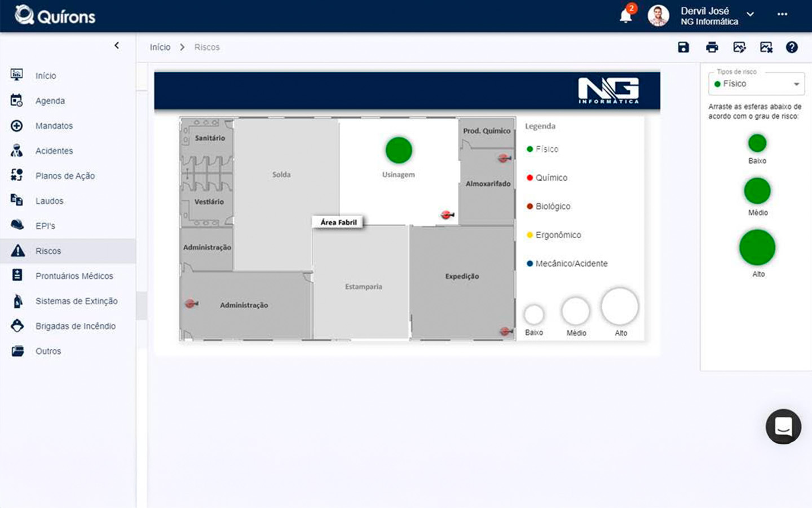Viewport: 812px width, 508px height.
Task: Click the remove image icon in toolbar
Action: (766, 47)
